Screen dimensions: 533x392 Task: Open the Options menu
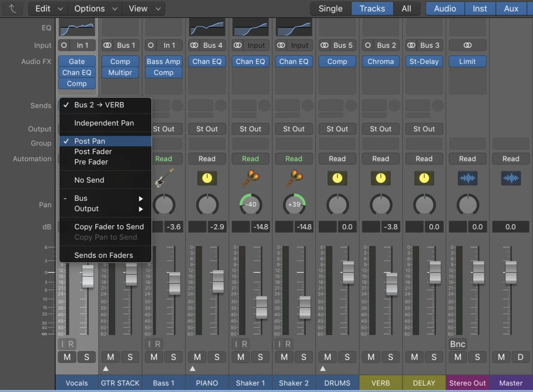[95, 8]
